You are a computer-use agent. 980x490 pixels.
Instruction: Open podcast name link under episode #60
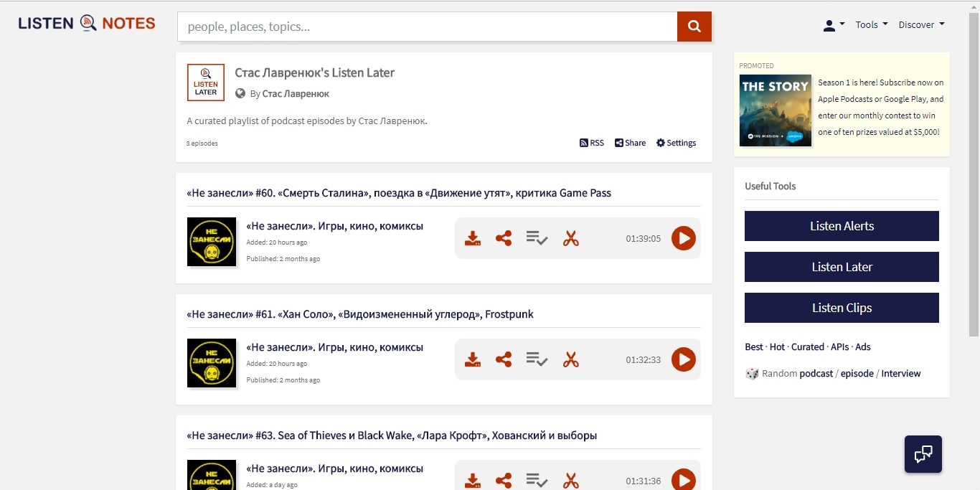click(x=335, y=226)
